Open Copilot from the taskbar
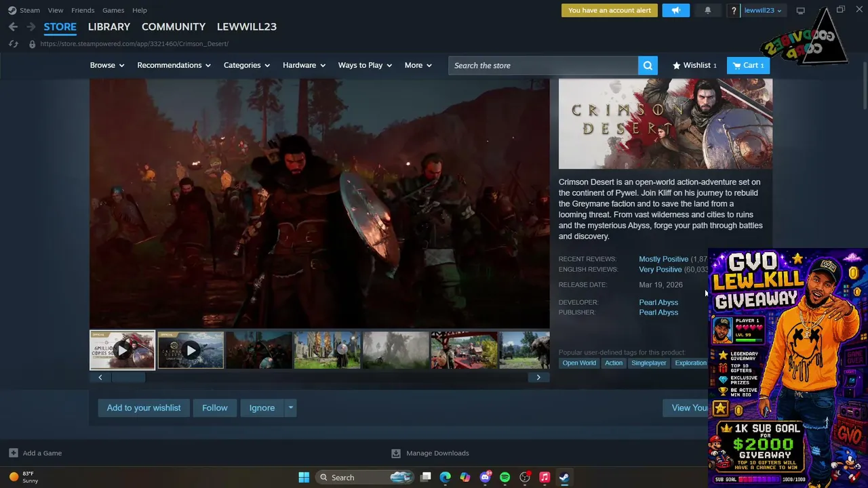 465,477
